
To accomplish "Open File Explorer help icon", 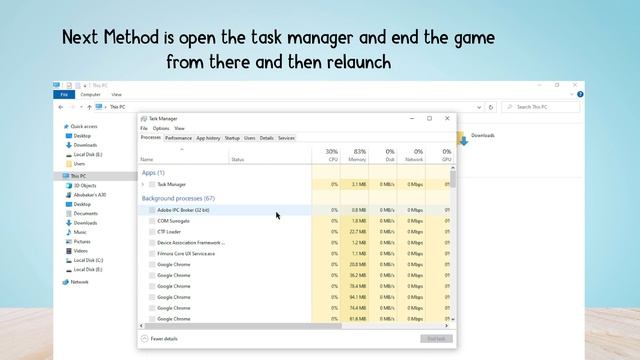I will click(x=580, y=94).
